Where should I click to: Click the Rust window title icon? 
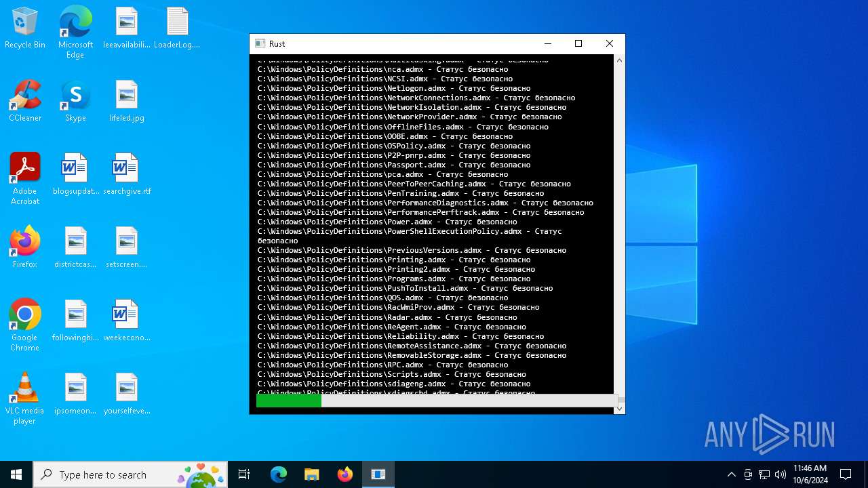pyautogui.click(x=260, y=43)
